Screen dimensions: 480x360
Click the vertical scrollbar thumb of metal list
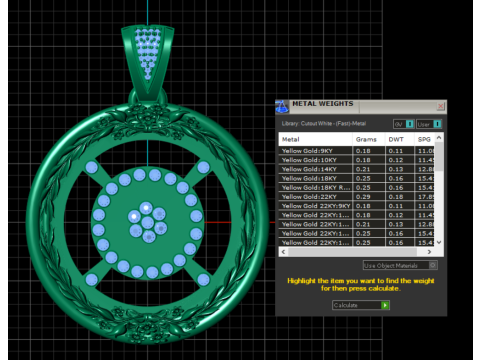click(439, 156)
